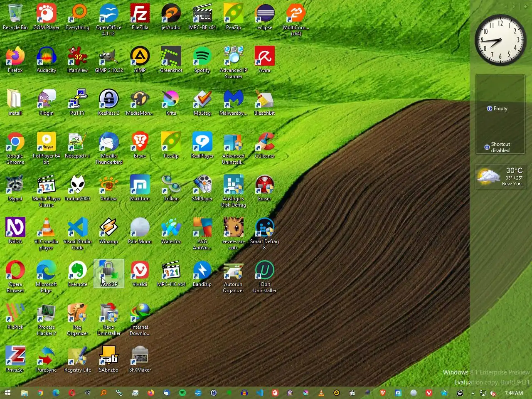
Task: Select the Notepad++ desktop icon
Action: point(78,145)
